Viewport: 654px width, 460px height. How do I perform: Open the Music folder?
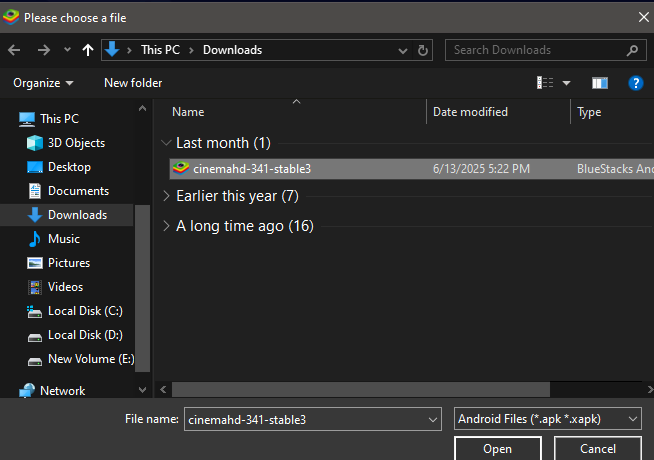coord(64,239)
